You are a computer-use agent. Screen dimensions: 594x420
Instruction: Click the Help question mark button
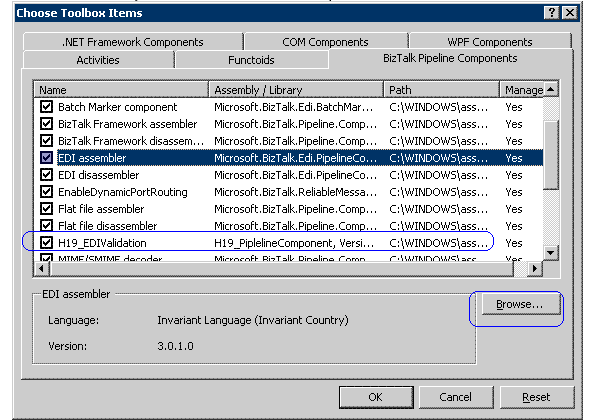pos(552,13)
